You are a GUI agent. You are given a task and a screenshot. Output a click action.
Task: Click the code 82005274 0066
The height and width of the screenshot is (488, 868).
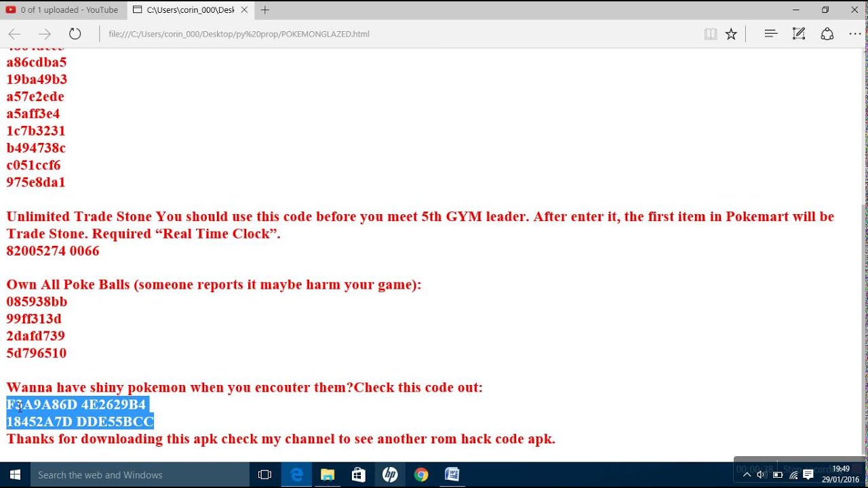pyautogui.click(x=53, y=251)
